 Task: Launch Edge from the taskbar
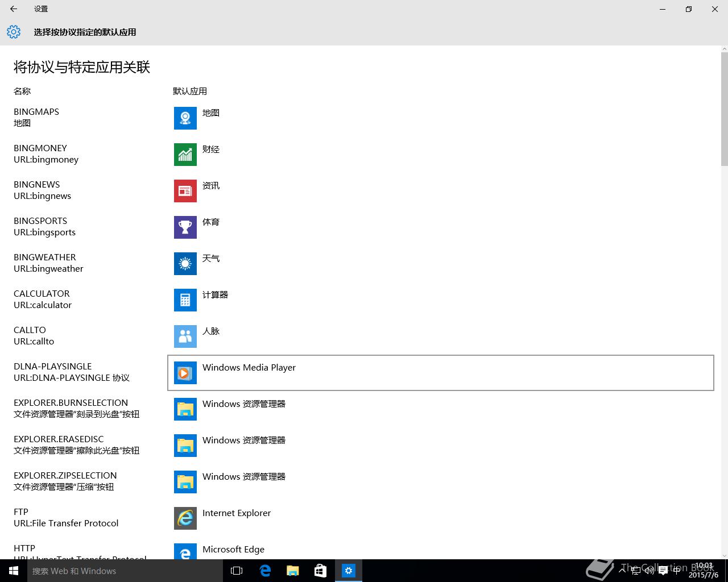(265, 571)
